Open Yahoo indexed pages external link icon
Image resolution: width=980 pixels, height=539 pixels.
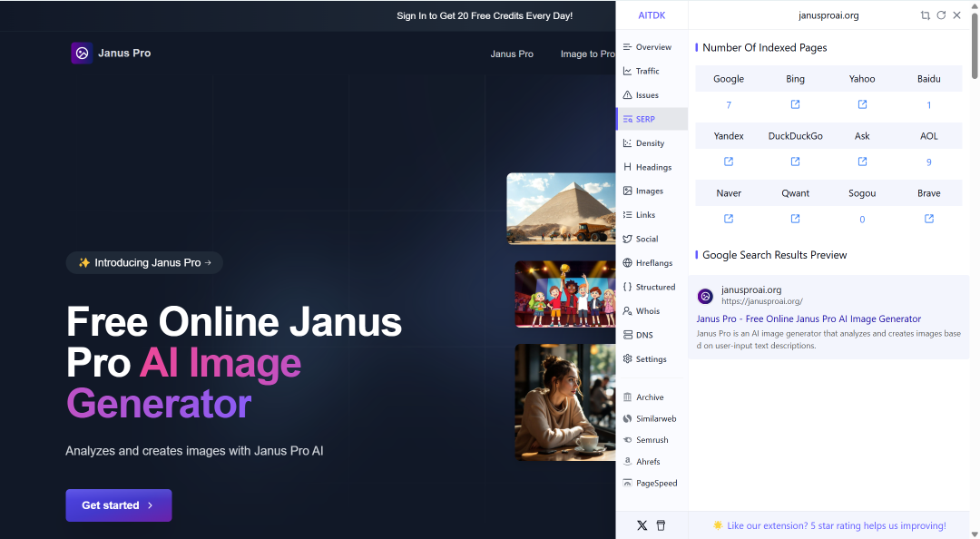click(862, 104)
